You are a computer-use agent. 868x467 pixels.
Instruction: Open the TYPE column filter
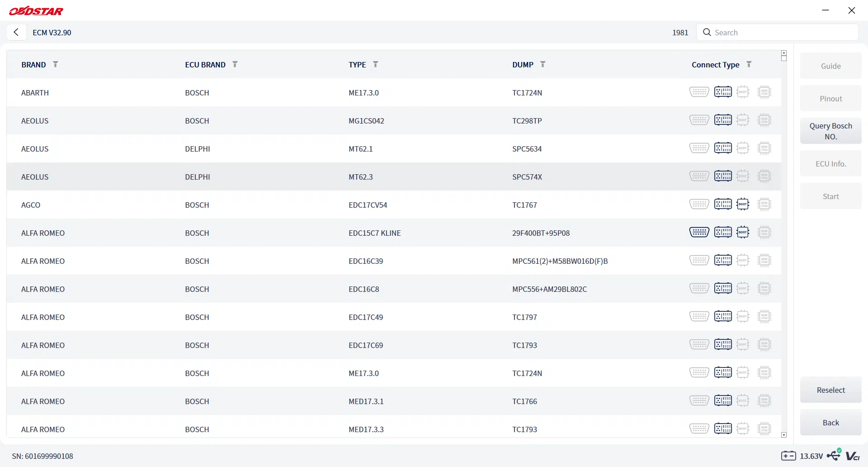[376, 64]
